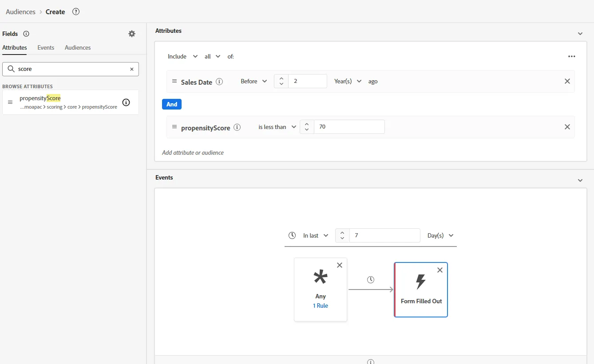Image resolution: width=594 pixels, height=364 pixels.
Task: Show info for propensityScore rule
Action: (237, 127)
